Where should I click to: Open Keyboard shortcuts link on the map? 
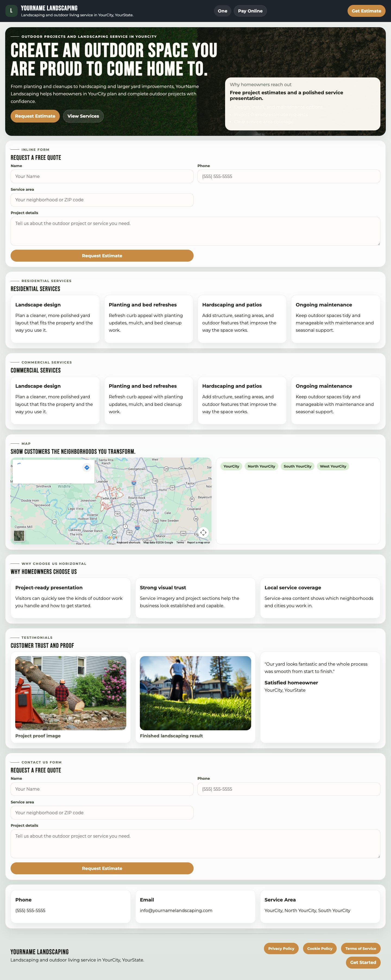click(x=128, y=543)
